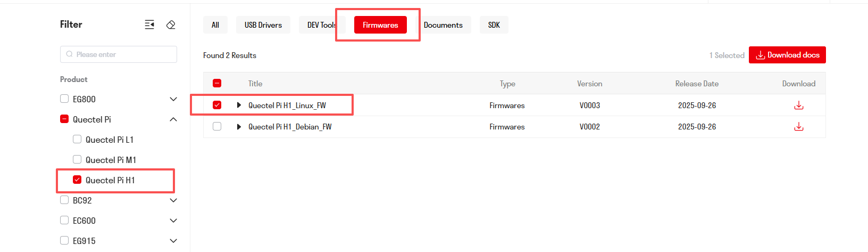Click the Download docs button
The image size is (868, 252).
(787, 55)
